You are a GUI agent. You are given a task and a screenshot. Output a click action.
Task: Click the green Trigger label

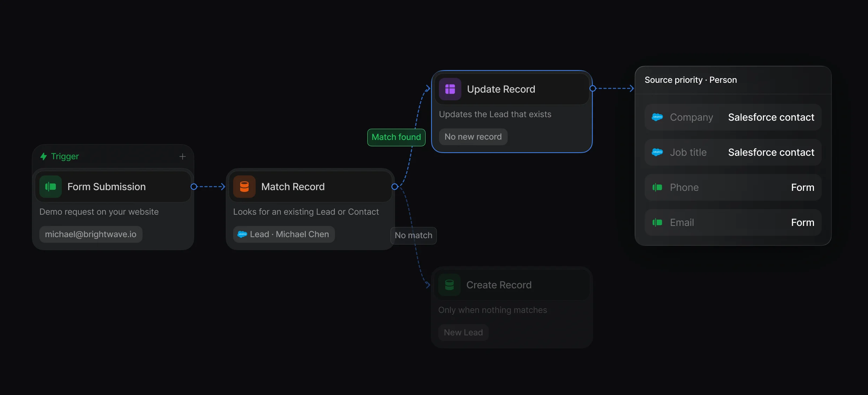pos(65,156)
